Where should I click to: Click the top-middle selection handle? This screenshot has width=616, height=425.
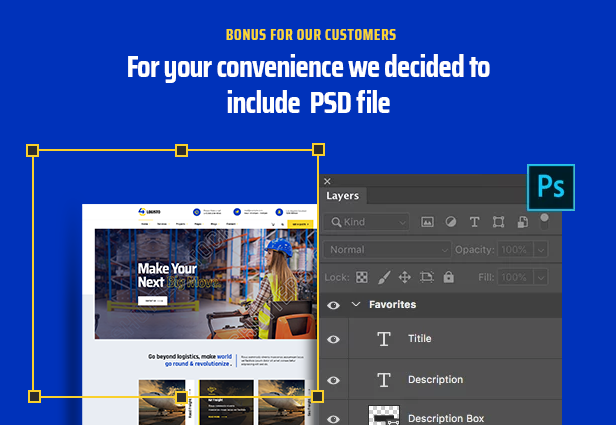click(181, 150)
